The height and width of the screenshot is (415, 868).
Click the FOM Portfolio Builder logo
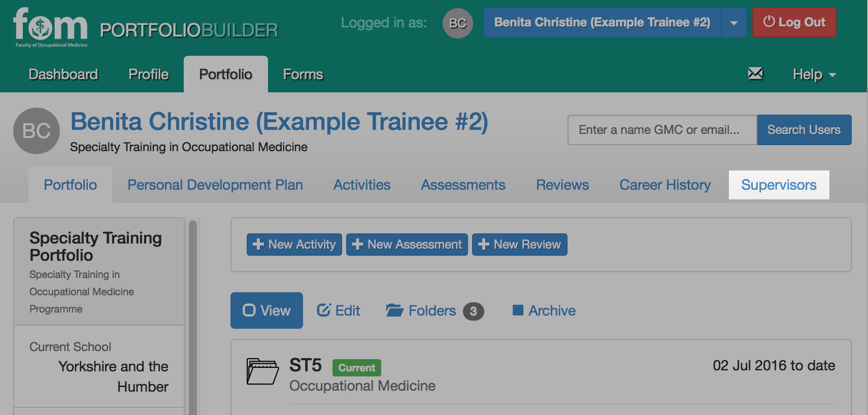(146, 28)
